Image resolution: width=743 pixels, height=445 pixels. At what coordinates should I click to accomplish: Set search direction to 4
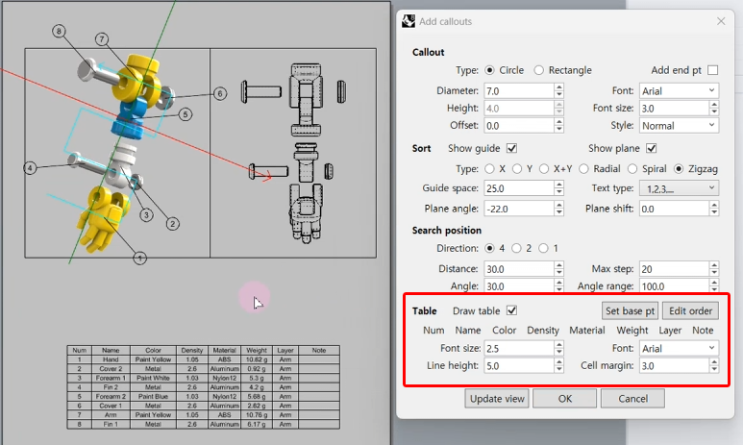coord(489,248)
